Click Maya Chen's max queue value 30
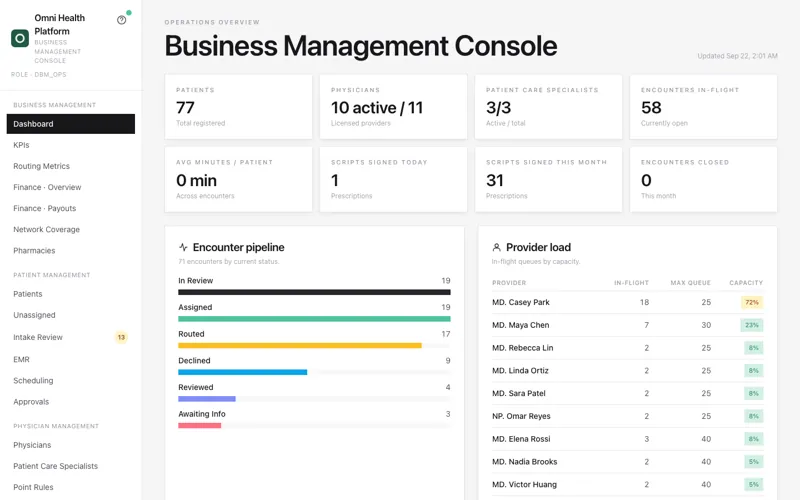Image resolution: width=800 pixels, height=500 pixels. 706,325
